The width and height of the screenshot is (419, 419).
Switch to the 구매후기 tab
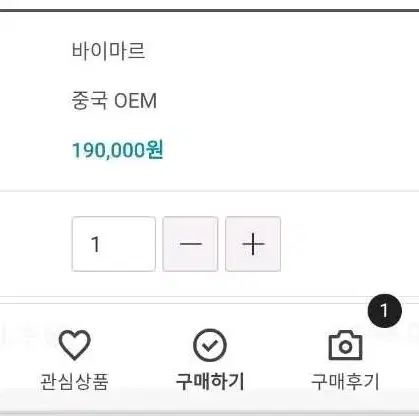pos(345,382)
